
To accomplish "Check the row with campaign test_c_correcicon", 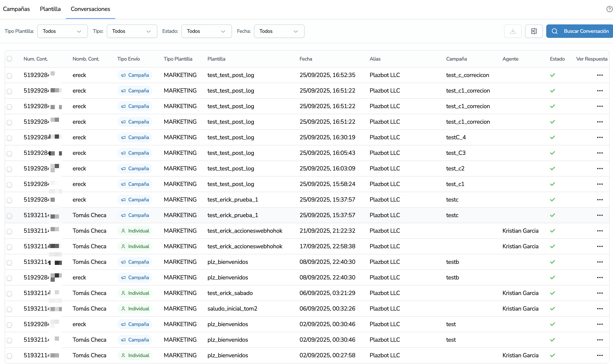I will tap(9, 76).
